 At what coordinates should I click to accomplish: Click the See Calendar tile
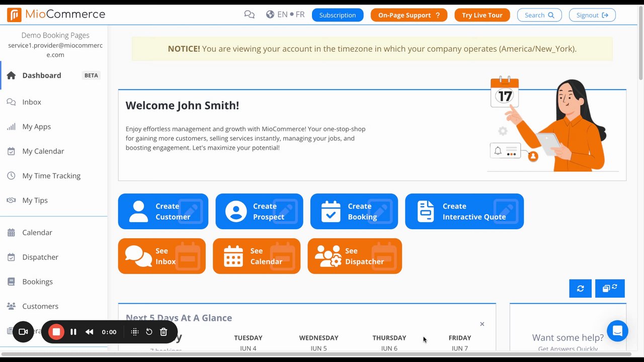coord(257,256)
